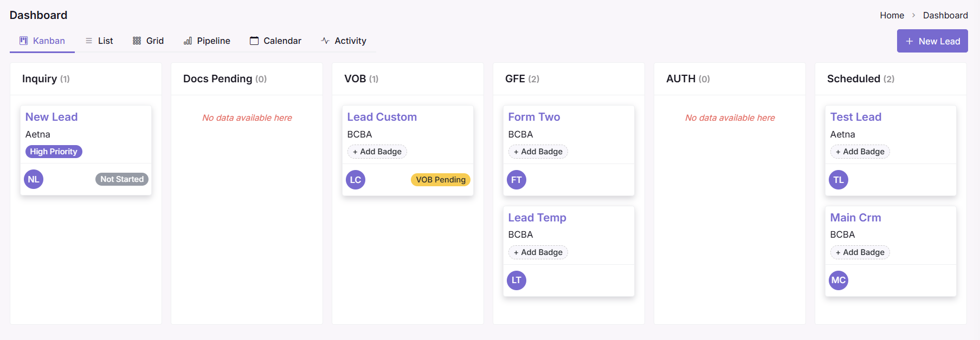Click the TL avatar on Test Lead card

839,180
